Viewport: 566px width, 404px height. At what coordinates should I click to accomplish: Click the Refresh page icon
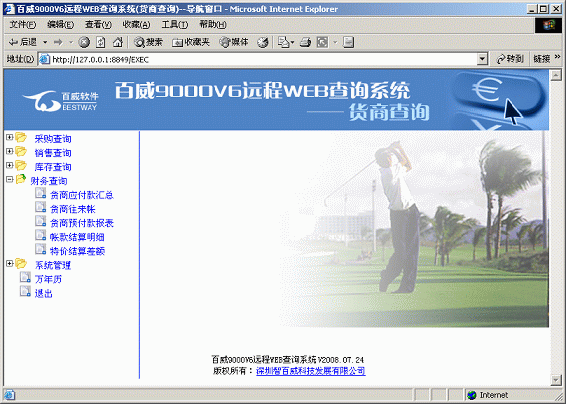(x=101, y=42)
